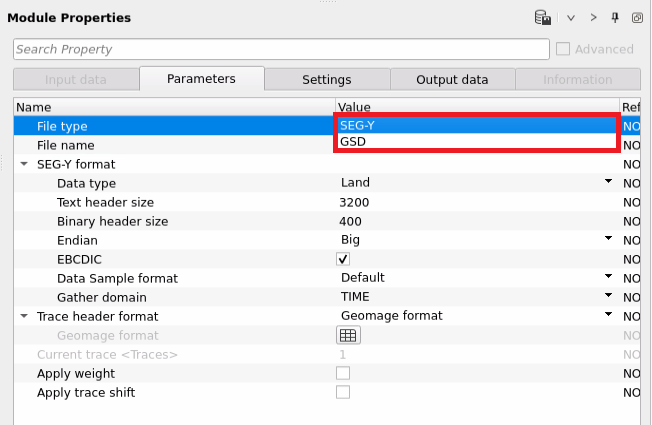
Task: Toggle the Advanced checkbox
Action: coord(563,49)
